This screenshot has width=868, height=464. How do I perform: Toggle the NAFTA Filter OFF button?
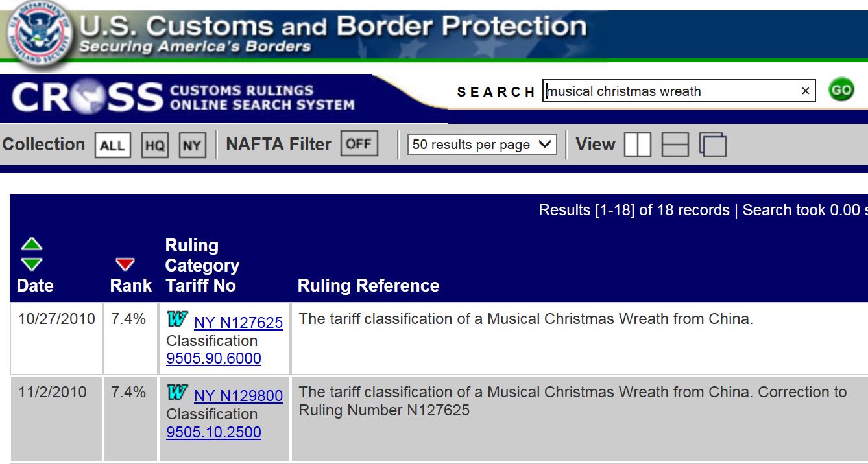(x=359, y=144)
